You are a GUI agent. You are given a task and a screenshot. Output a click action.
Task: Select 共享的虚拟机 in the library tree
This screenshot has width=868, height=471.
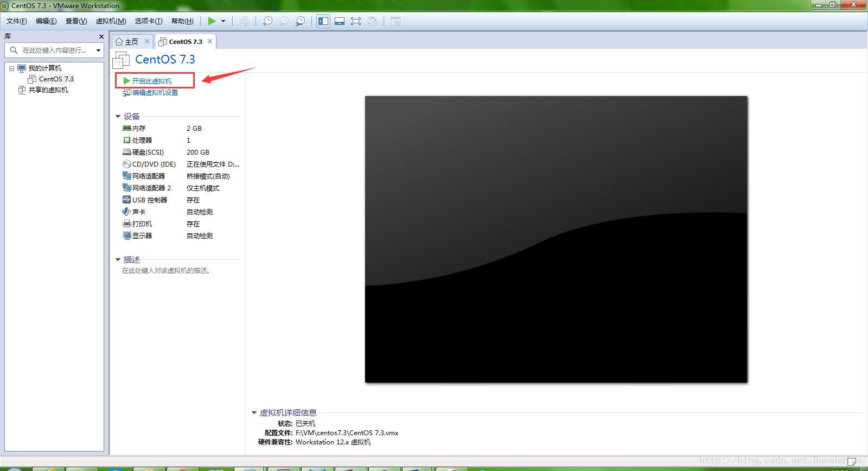[48, 90]
